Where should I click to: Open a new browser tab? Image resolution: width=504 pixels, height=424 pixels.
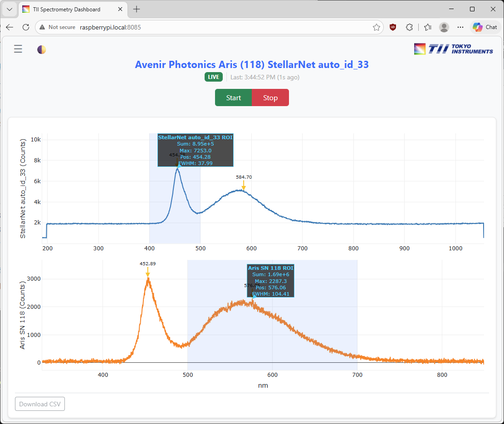point(137,9)
